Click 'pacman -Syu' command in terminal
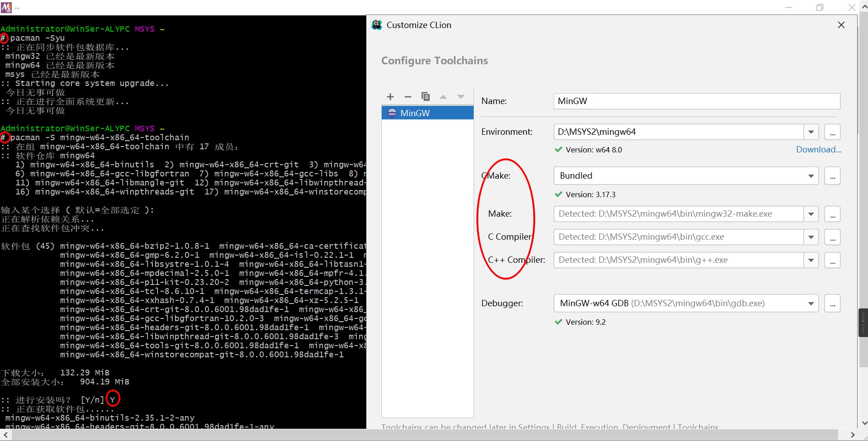868x441 pixels. click(38, 38)
